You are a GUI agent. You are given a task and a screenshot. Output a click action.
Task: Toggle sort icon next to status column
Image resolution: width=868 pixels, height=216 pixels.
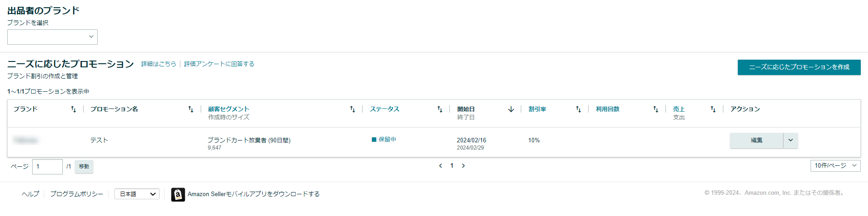pyautogui.click(x=440, y=109)
